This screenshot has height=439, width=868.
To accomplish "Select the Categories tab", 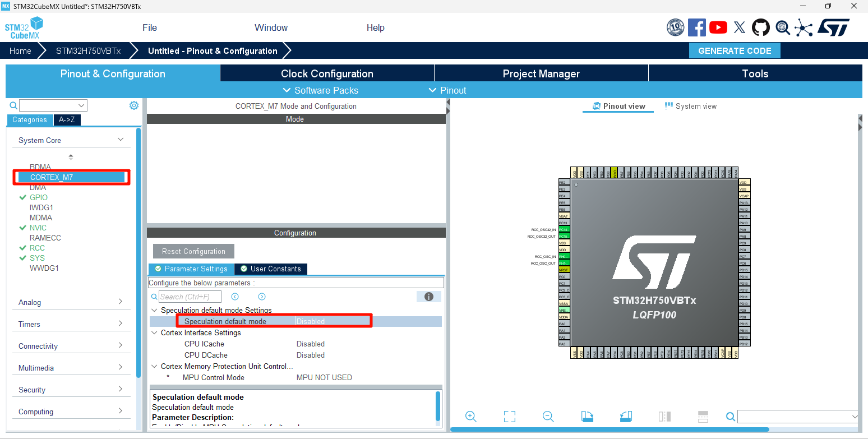I will click(x=30, y=119).
